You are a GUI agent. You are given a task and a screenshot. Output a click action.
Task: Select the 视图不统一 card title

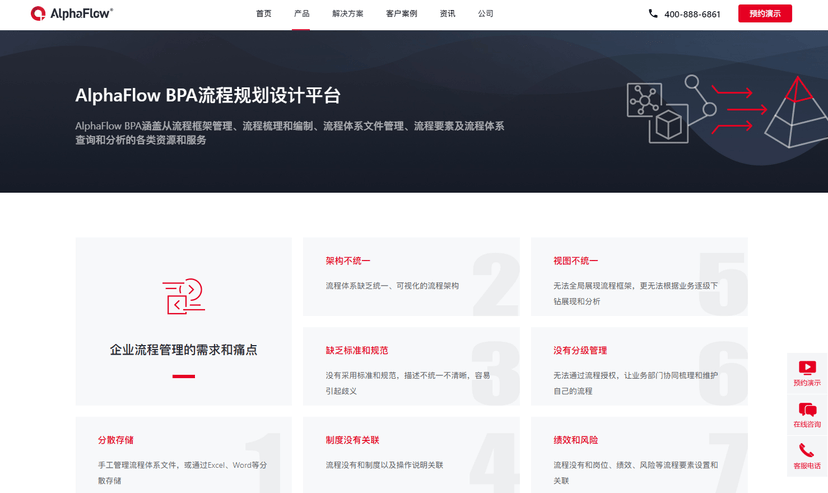click(576, 261)
